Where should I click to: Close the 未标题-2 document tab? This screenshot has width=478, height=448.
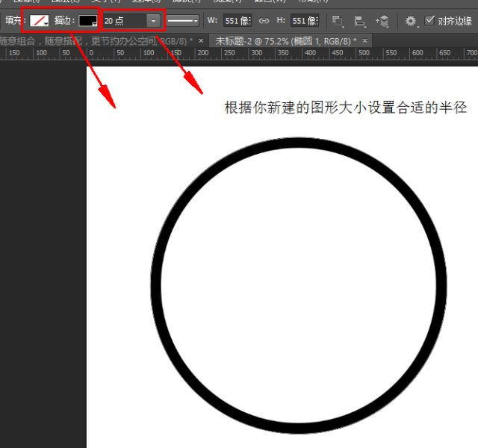[x=367, y=40]
